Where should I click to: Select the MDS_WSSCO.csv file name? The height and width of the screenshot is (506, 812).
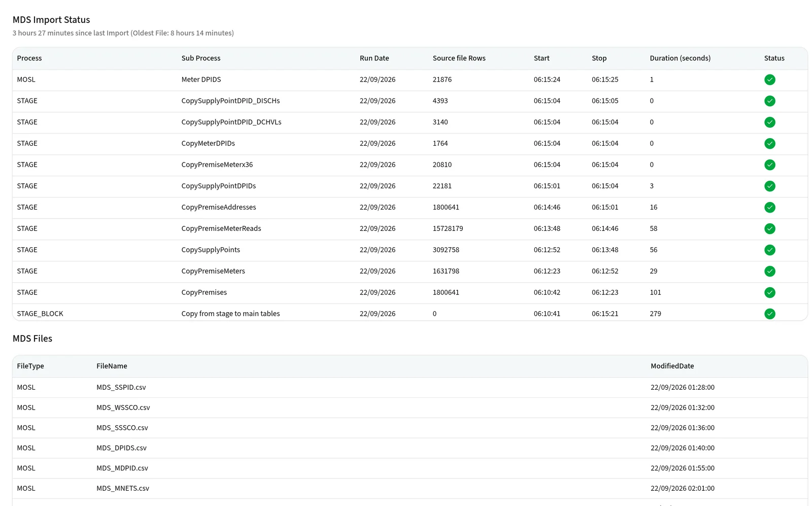click(123, 408)
